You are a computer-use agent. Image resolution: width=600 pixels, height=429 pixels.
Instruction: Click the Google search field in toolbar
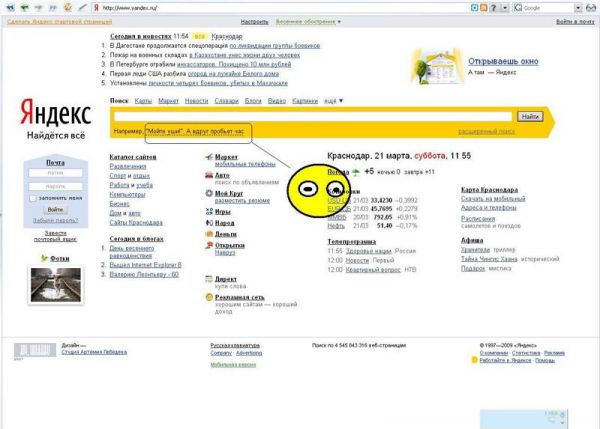pos(549,8)
